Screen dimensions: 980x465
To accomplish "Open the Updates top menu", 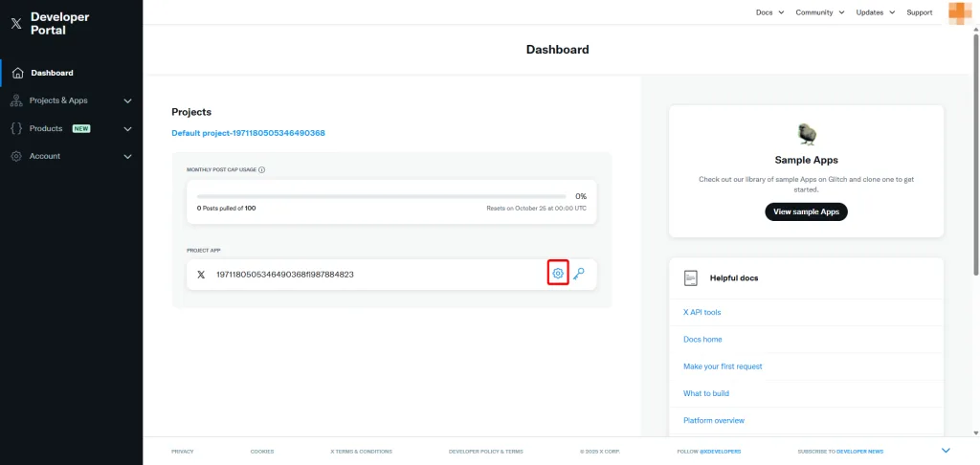I will [x=875, y=12].
